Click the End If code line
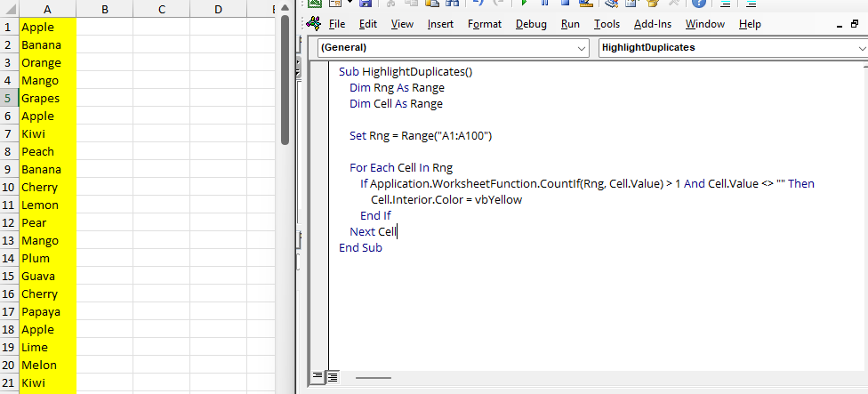Image resolution: width=868 pixels, height=394 pixels. 376,216
